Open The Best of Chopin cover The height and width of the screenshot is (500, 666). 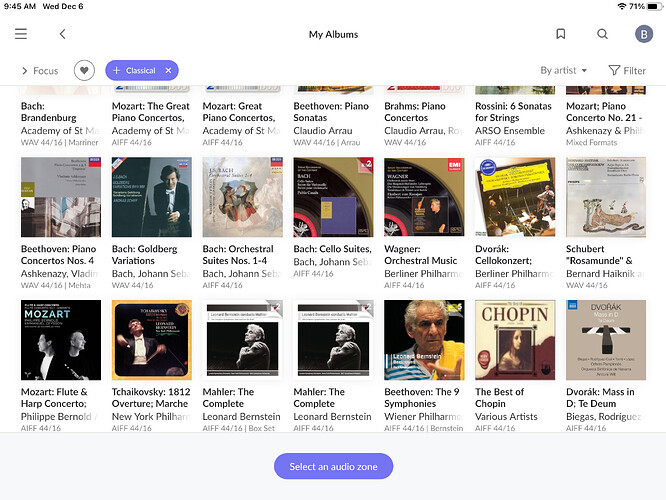(515, 340)
